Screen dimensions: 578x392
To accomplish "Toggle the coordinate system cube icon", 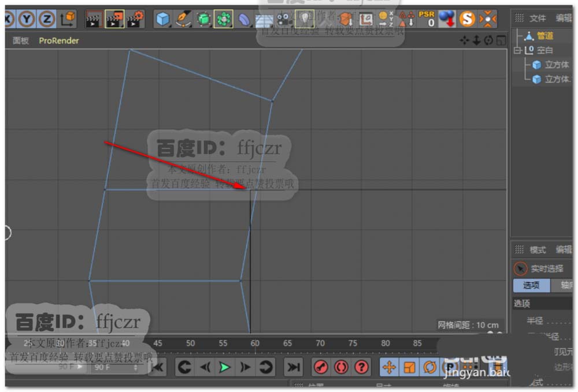I will (68, 19).
